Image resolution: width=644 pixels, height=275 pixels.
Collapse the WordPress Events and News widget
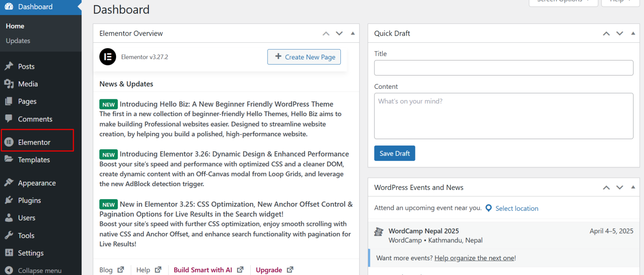[633, 187]
